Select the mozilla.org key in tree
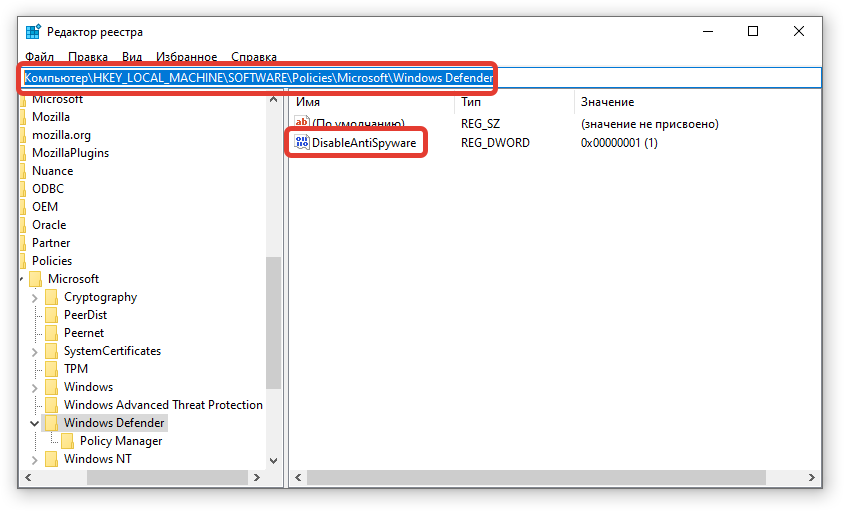This screenshot has width=844, height=511. (61, 135)
